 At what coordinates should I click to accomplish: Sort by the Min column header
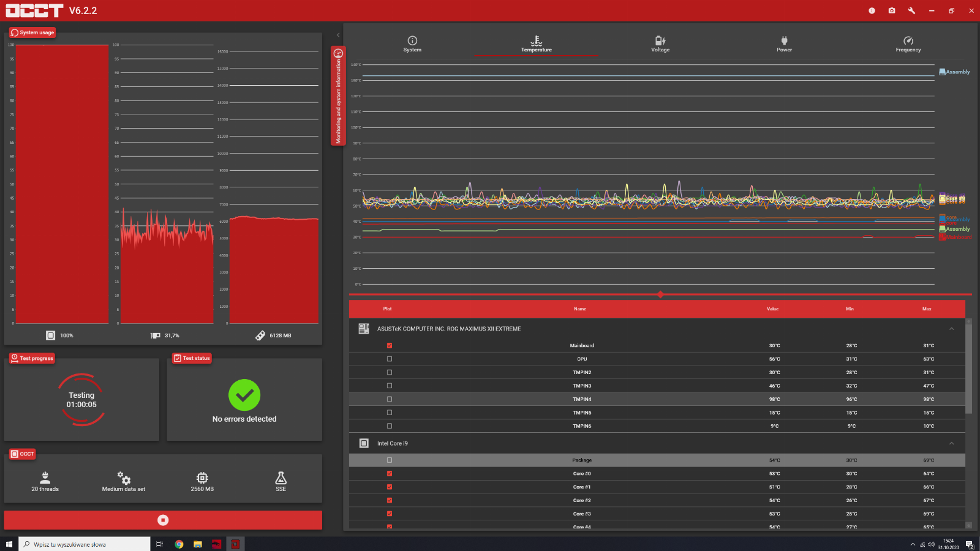click(x=850, y=309)
